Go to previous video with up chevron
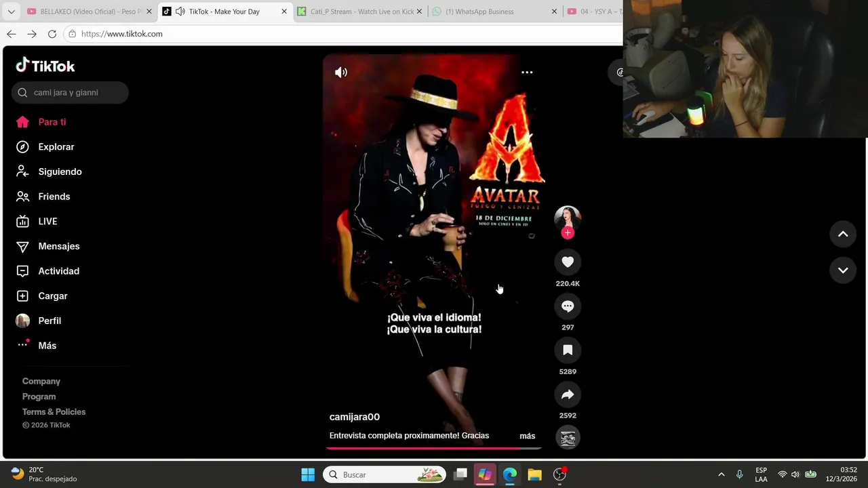 pyautogui.click(x=843, y=234)
